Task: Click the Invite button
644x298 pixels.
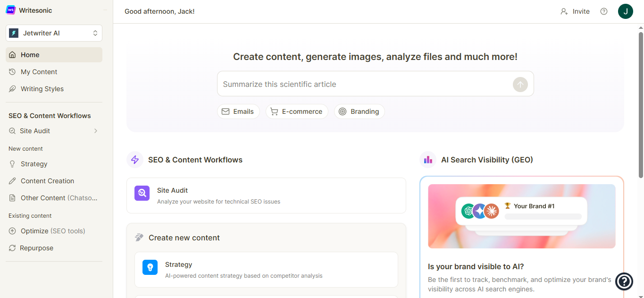Action: pyautogui.click(x=575, y=11)
